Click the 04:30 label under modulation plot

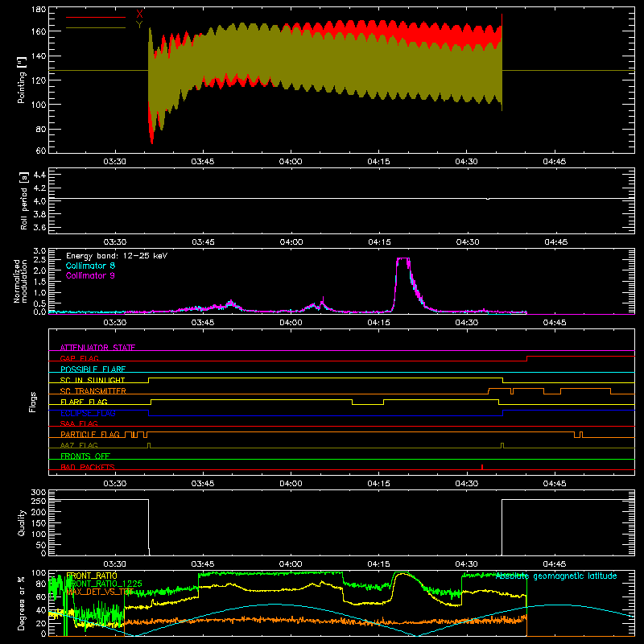pos(467,323)
